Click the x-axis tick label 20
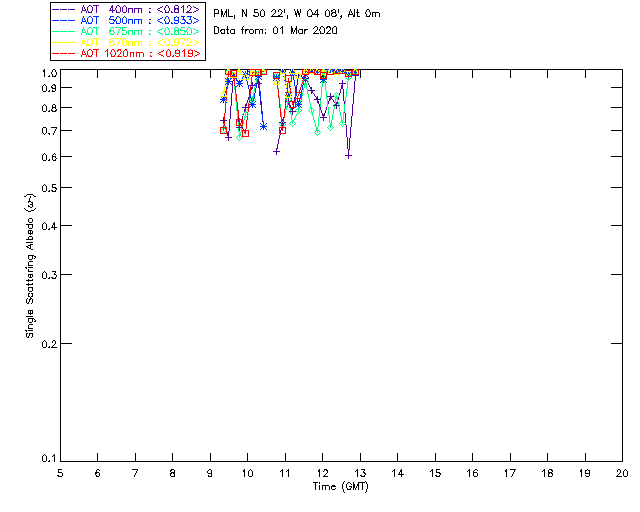 [622, 472]
